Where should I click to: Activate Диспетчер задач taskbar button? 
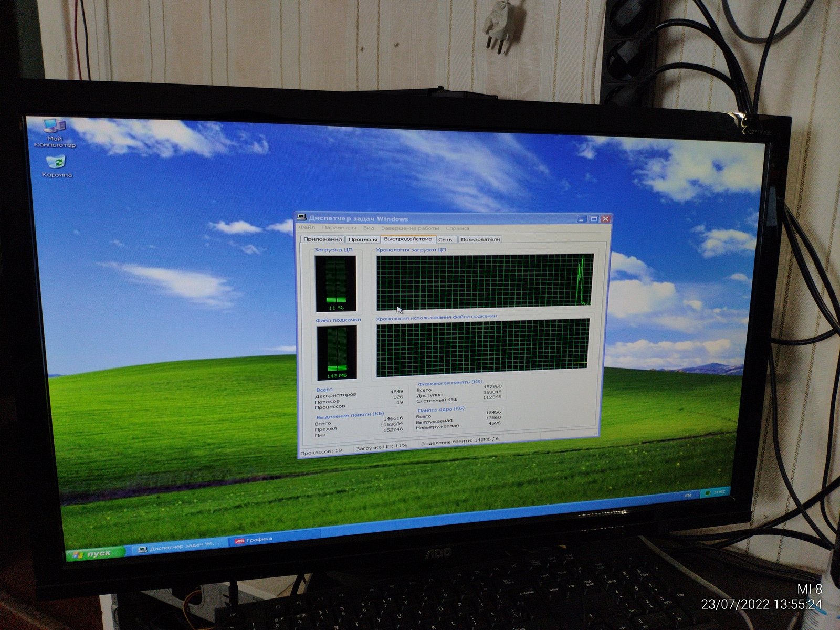coord(180,548)
